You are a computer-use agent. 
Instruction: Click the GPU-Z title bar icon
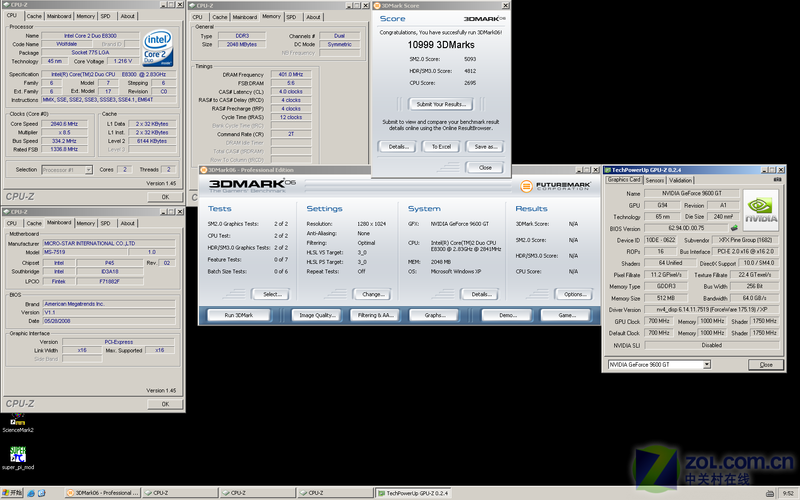coord(608,170)
